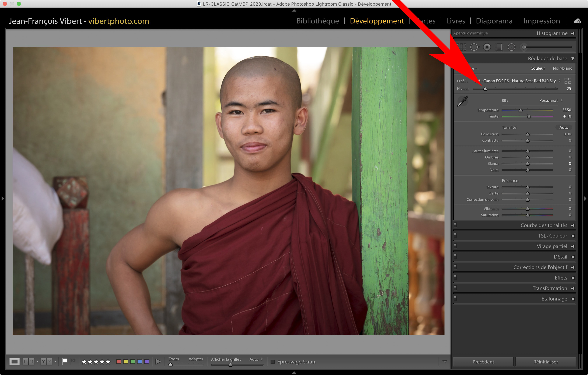Switch treatment to Noir/blanc

(x=562, y=68)
